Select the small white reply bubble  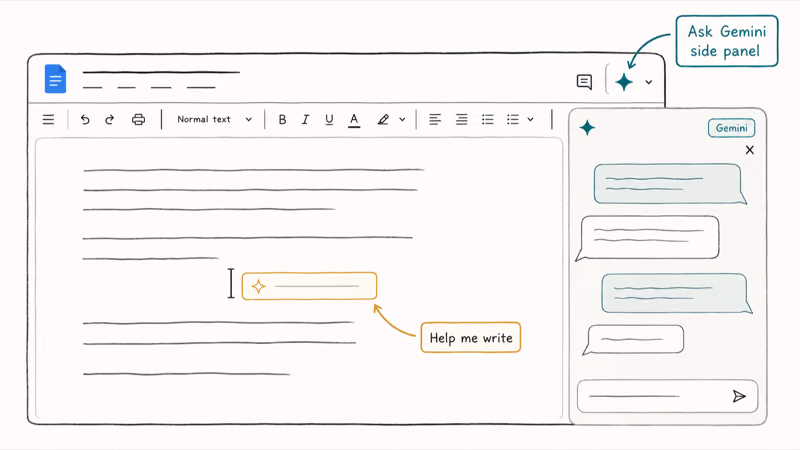click(x=633, y=339)
